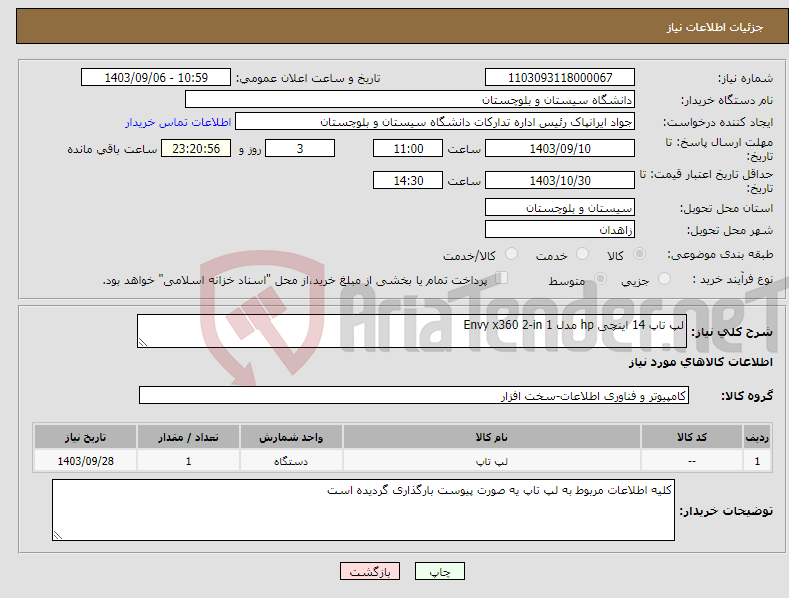The image size is (789, 598).
Task: Click the goods group field کامپیوتر و فناوری اطلاعات
Action: coord(414,396)
